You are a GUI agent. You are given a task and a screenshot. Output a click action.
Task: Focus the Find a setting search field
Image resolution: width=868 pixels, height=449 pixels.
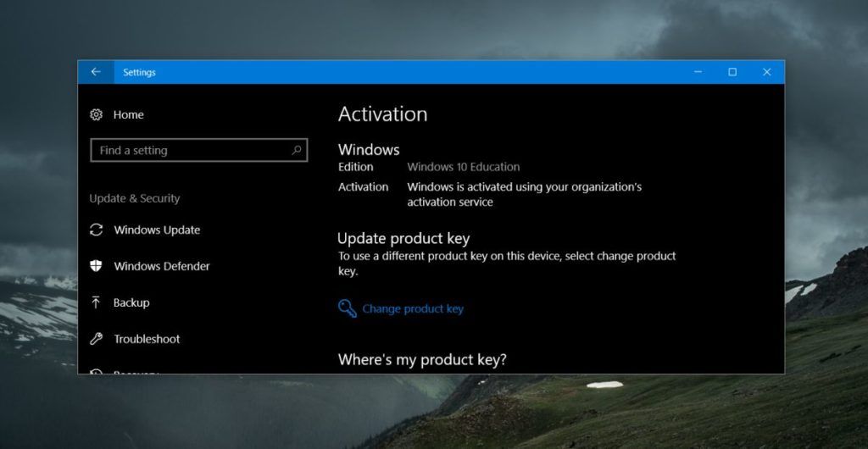tap(191, 150)
